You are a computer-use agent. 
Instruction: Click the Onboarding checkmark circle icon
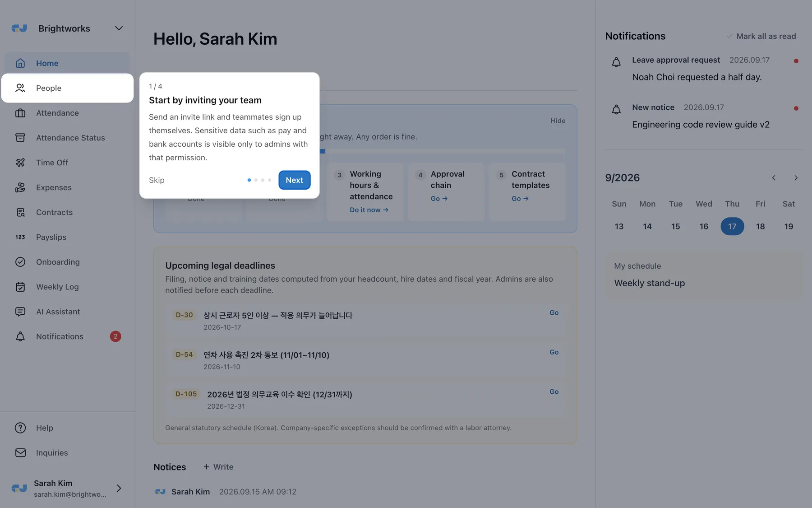click(20, 262)
